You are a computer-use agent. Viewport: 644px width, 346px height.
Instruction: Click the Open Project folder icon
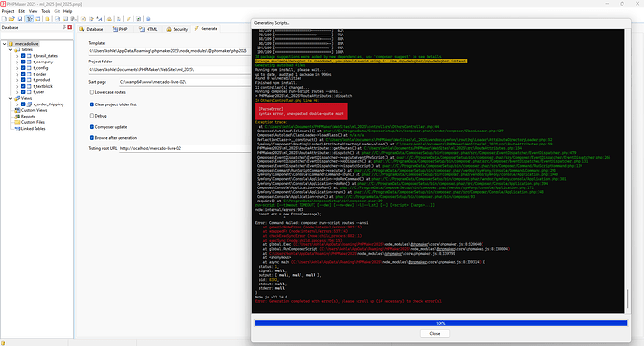pyautogui.click(x=11, y=19)
